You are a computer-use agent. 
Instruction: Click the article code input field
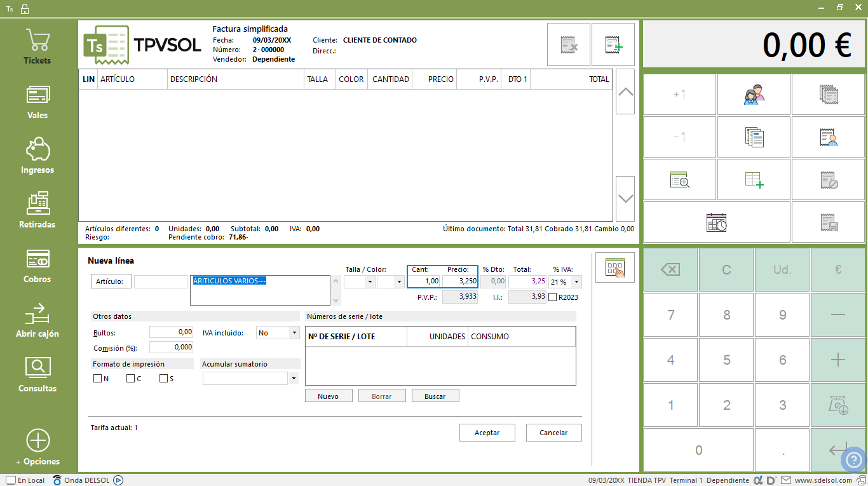[161, 281]
